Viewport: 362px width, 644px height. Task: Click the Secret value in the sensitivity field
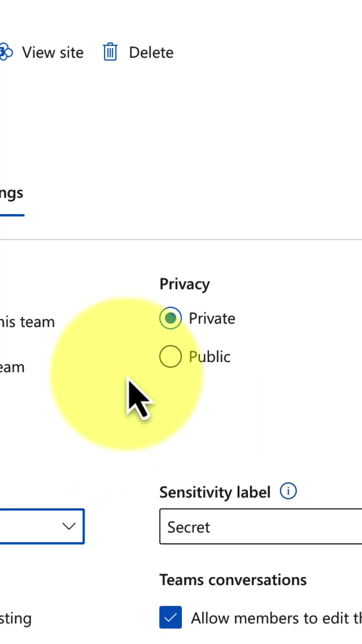tap(189, 527)
